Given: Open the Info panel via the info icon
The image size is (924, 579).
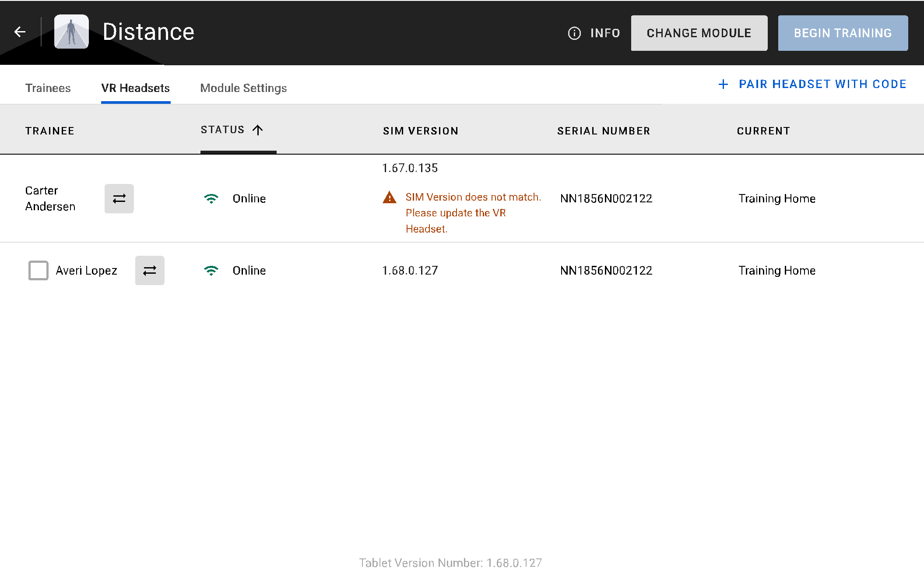Looking at the screenshot, I should point(574,32).
